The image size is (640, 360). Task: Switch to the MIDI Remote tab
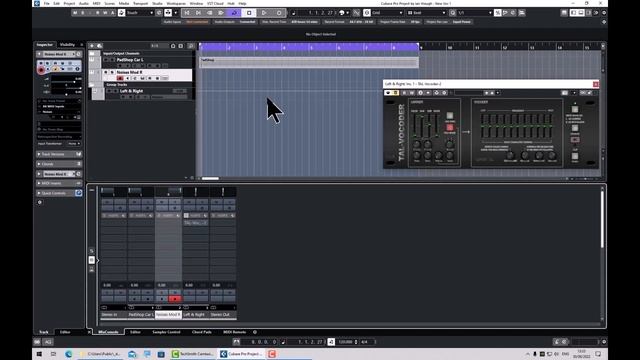pyautogui.click(x=234, y=332)
